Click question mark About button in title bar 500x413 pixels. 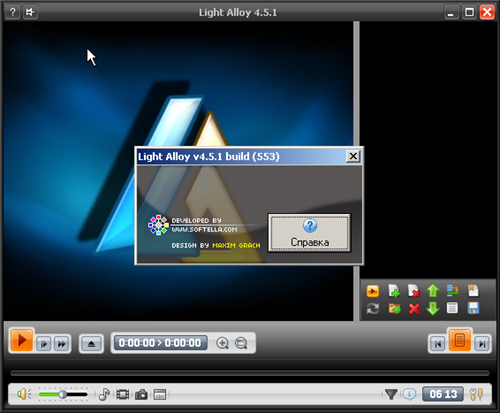[x=12, y=12]
